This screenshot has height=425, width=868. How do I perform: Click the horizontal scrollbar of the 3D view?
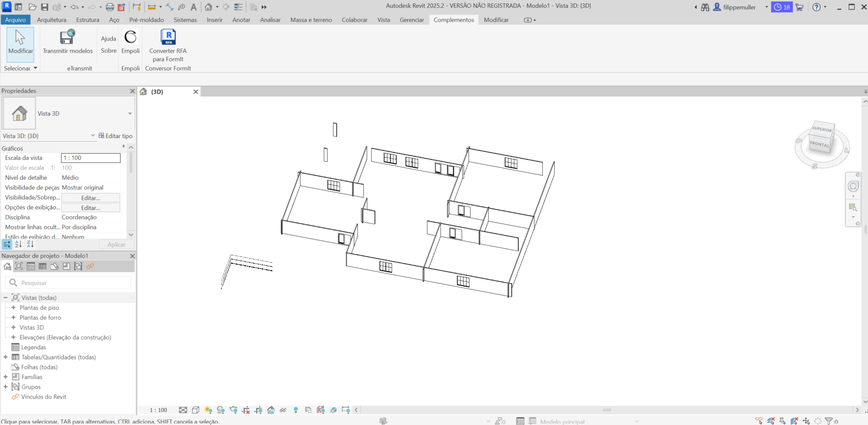(607, 410)
